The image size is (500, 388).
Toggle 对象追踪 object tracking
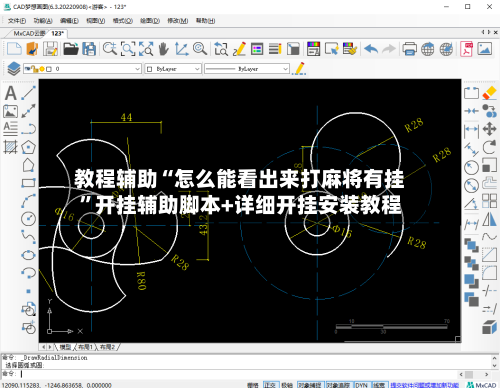pyautogui.click(x=339, y=385)
